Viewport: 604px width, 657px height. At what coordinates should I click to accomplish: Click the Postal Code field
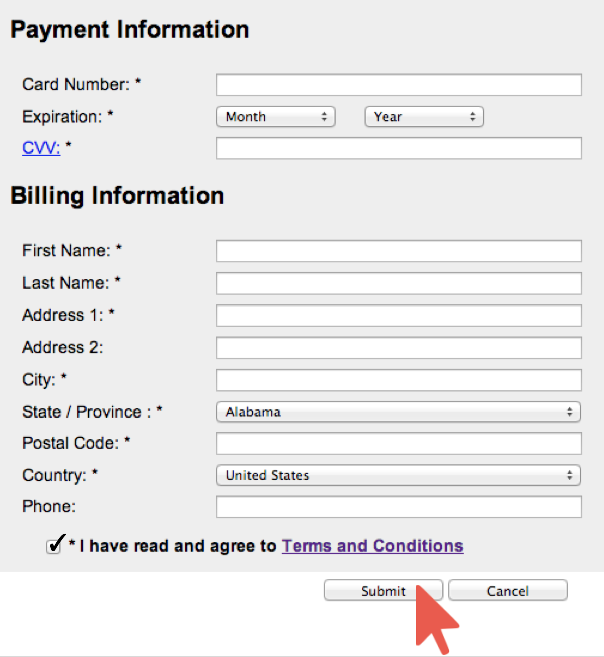tap(399, 443)
